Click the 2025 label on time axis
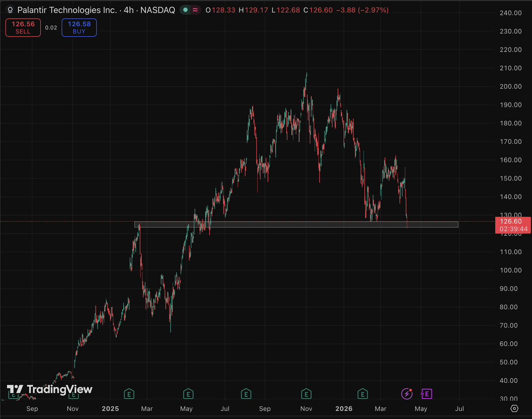This screenshot has width=532, height=419. (110, 408)
